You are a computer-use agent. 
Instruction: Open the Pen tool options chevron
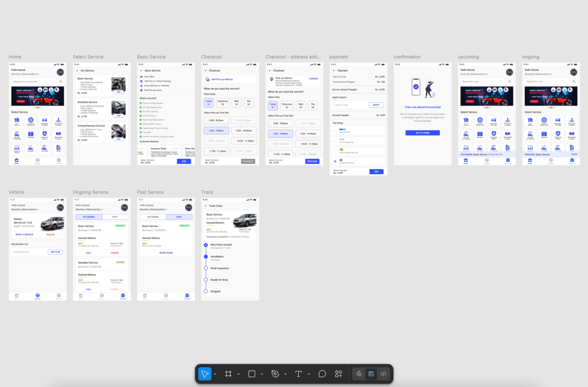(285, 374)
